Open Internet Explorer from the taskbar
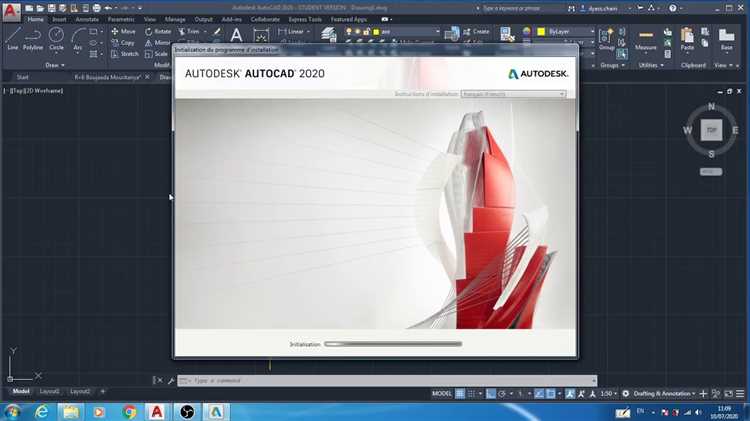This screenshot has width=750, height=421. tap(42, 411)
